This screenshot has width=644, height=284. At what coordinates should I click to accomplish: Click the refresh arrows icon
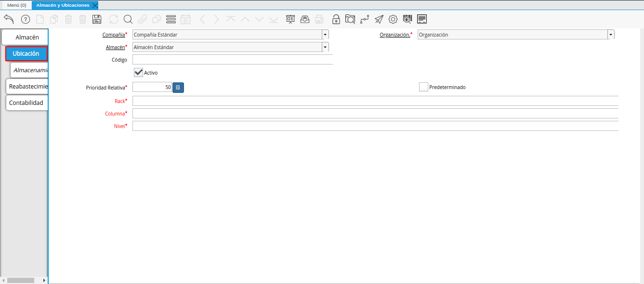(x=114, y=19)
